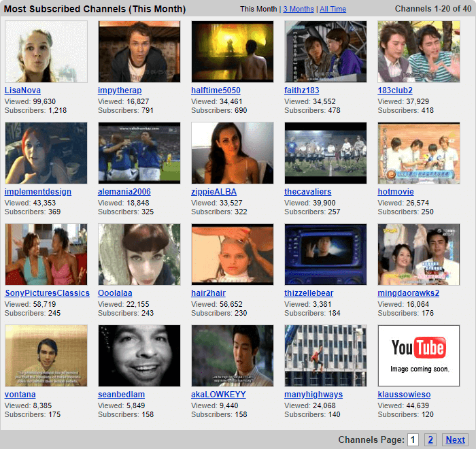Visit the hotmovie channel link
476x449 pixels.
[396, 192]
